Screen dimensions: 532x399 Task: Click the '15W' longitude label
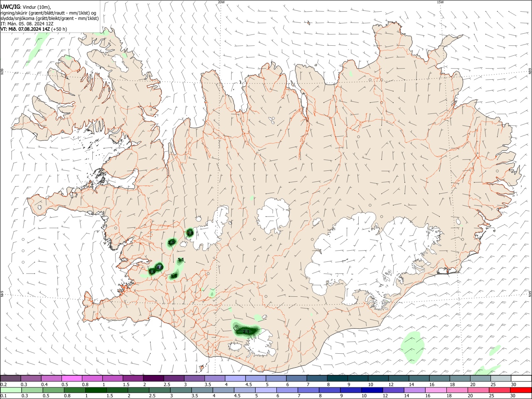click(440, 2)
